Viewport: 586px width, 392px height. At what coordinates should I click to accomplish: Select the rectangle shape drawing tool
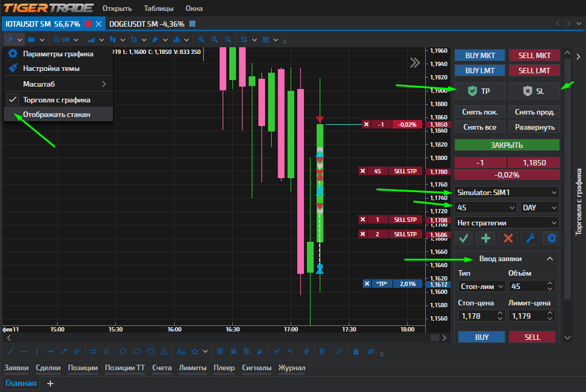(x=151, y=351)
